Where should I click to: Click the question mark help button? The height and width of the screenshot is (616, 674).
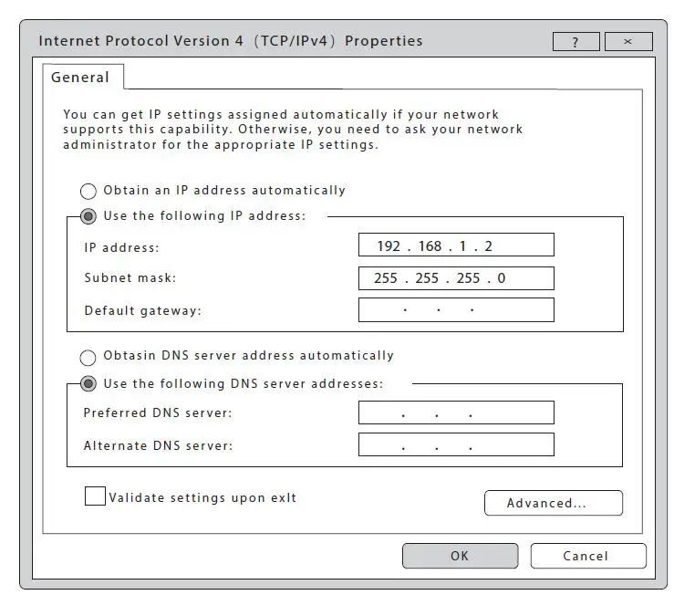click(575, 42)
